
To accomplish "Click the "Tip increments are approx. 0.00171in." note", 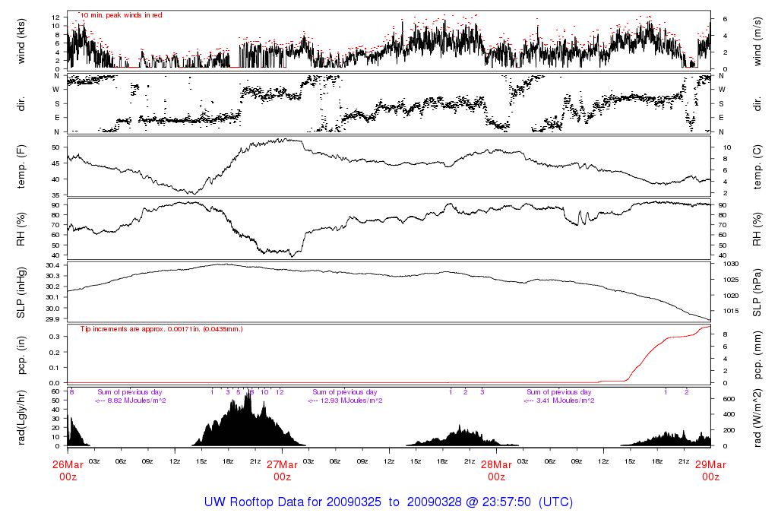I will click(162, 329).
